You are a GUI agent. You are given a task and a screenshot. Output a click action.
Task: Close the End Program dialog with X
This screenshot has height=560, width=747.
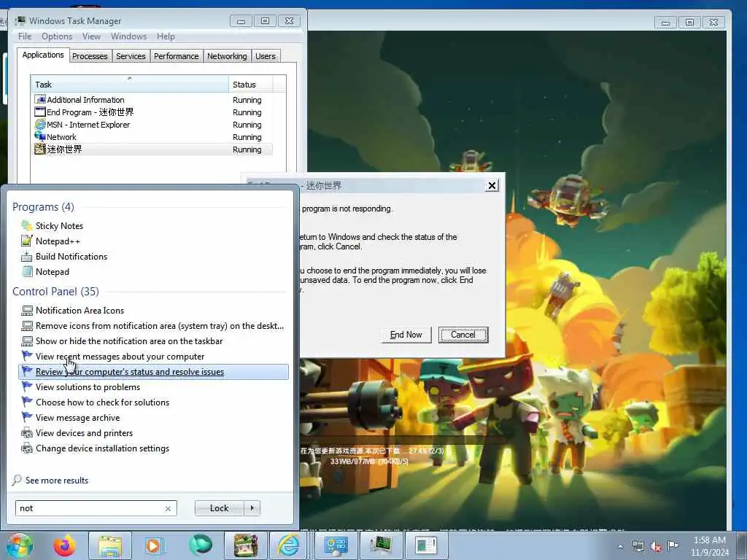492,186
